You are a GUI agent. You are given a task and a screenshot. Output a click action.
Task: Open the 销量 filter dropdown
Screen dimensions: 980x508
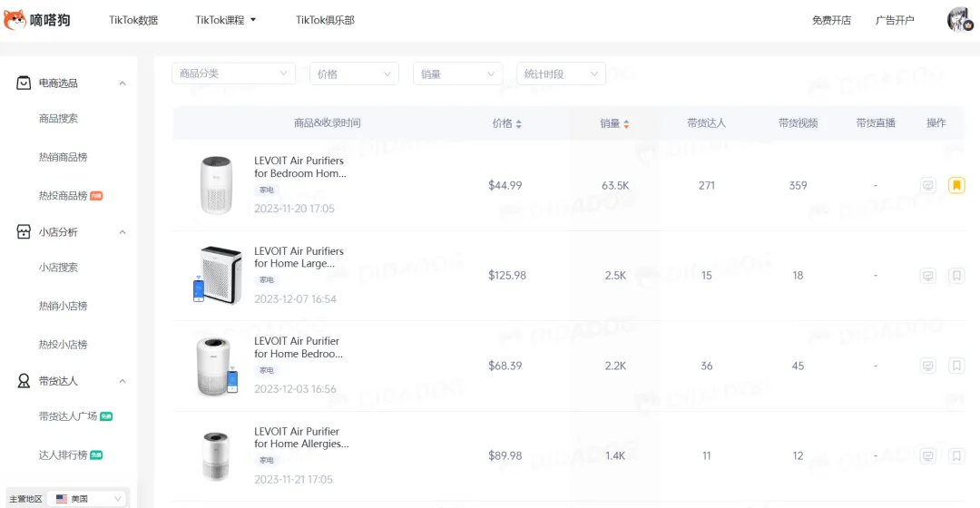pos(457,73)
